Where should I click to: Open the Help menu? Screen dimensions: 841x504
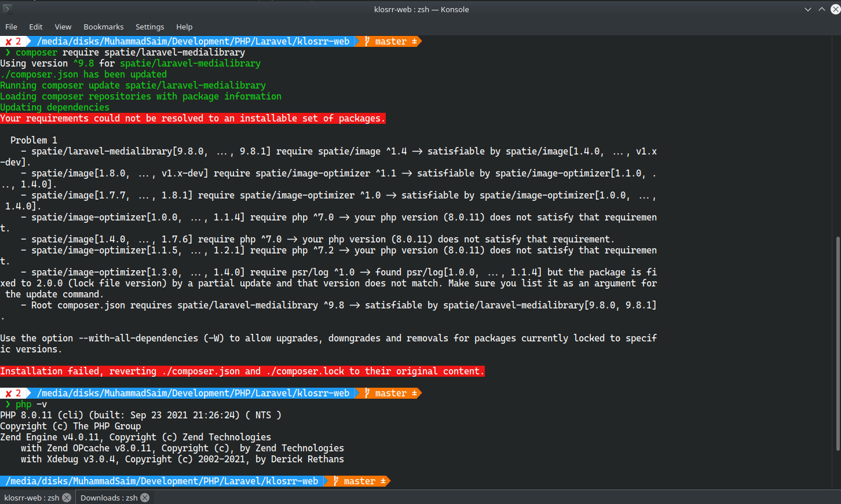click(x=184, y=27)
